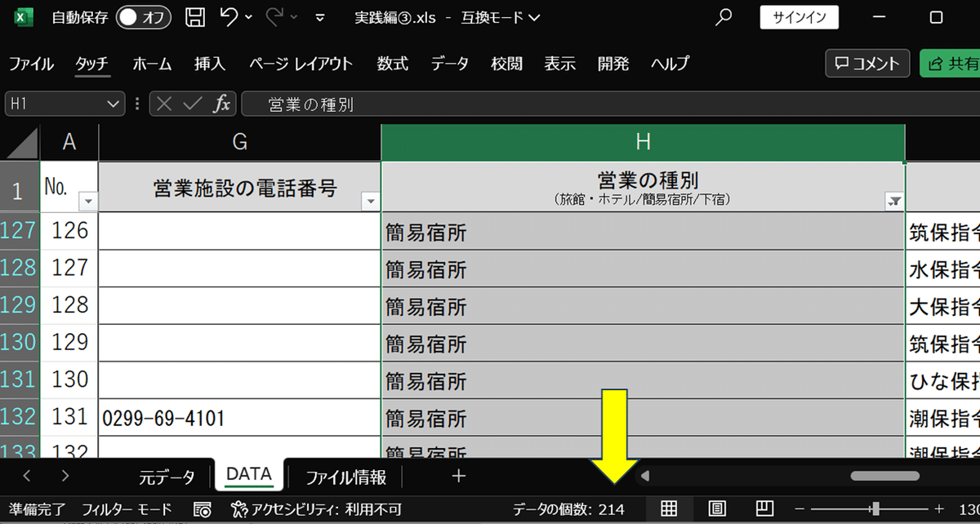Click the cell showing No. 126
Image resolution: width=980 pixels, height=524 pixels.
[69, 231]
